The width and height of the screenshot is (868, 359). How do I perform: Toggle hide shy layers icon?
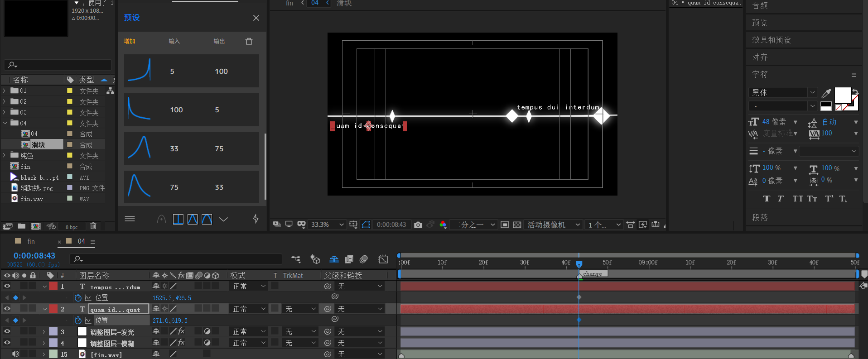pos(334,259)
